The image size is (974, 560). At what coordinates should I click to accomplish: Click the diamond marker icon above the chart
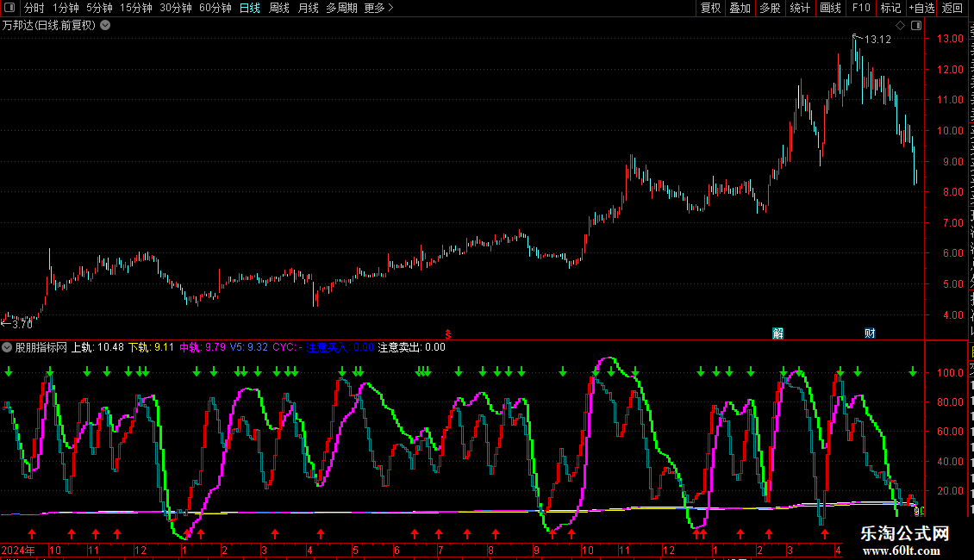coord(900,26)
